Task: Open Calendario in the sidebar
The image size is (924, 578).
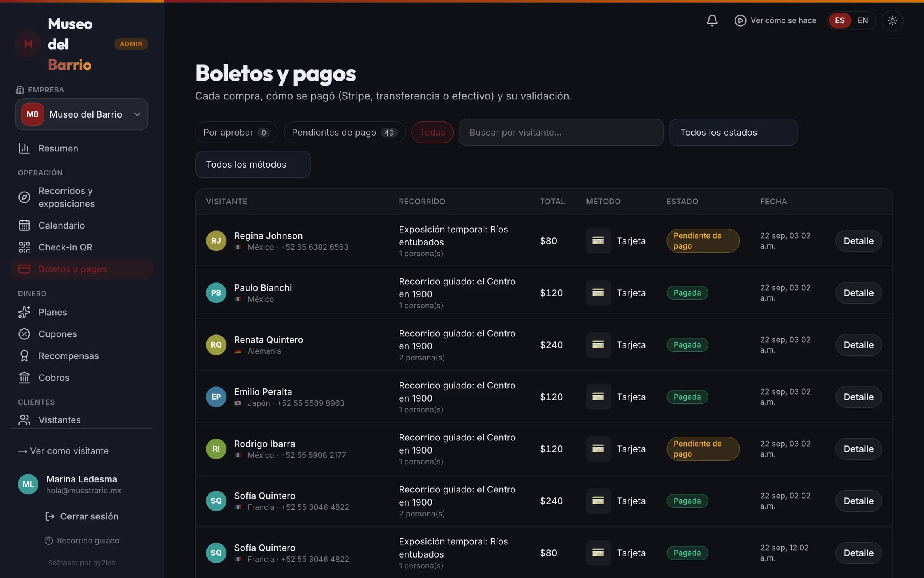Action: (x=82, y=225)
